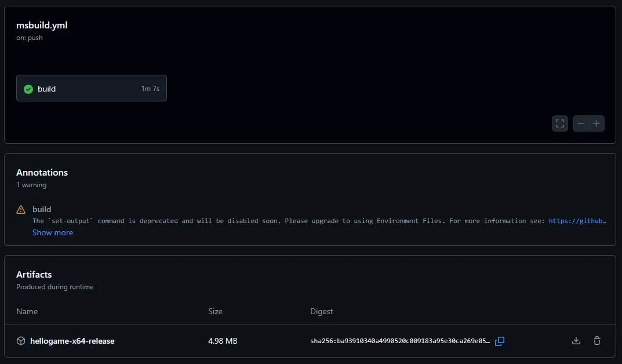Delete the hellogame-x64-release artifact
The width and height of the screenshot is (622, 364).
(596, 341)
